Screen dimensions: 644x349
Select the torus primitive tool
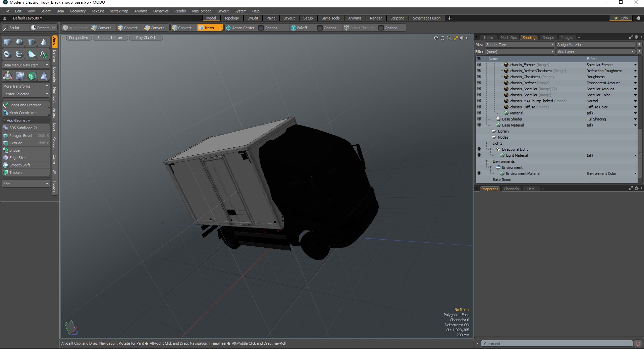point(7,54)
